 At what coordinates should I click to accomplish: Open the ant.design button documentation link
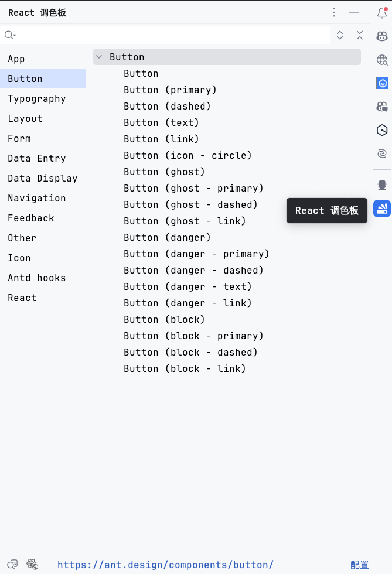[x=166, y=564]
